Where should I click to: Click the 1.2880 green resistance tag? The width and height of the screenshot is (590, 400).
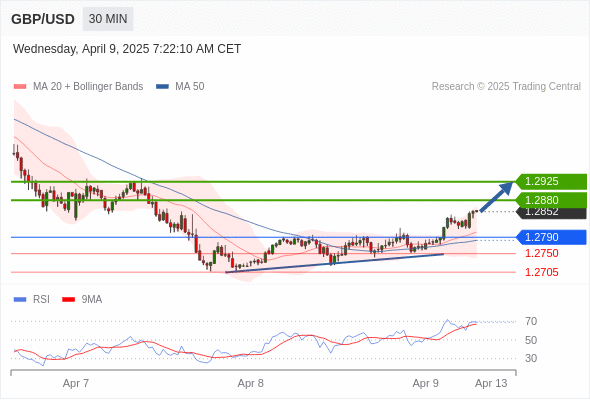pyautogui.click(x=551, y=200)
